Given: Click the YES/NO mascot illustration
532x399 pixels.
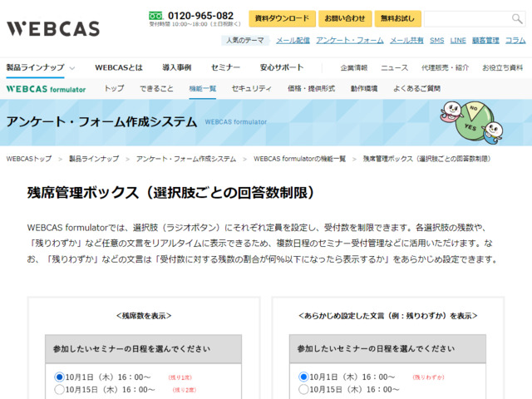Looking at the screenshot, I should pos(471,122).
